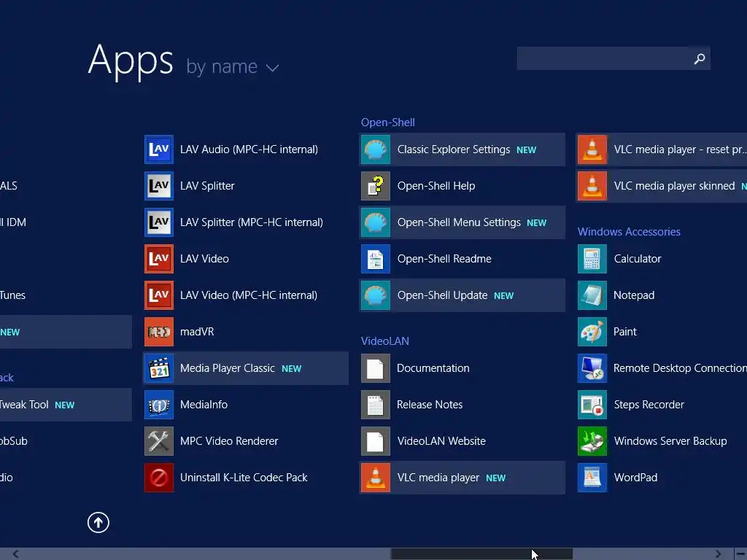Run the Open-Shell Update icon
Viewport: 747px width, 560px height.
(x=376, y=295)
